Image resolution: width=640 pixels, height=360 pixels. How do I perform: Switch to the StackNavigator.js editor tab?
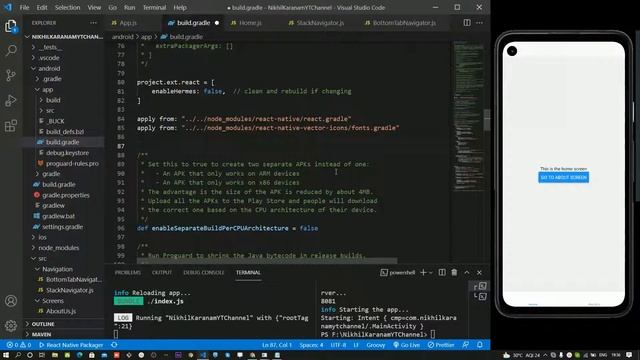pyautogui.click(x=320, y=23)
